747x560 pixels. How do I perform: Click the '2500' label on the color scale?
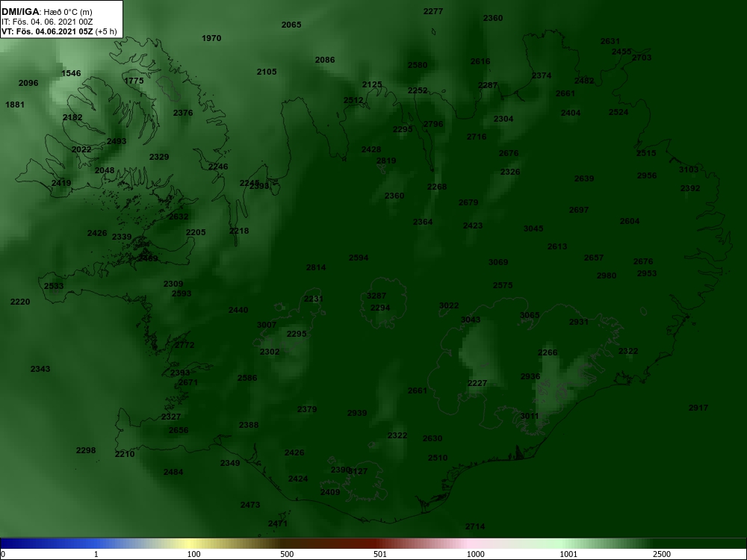(x=662, y=554)
